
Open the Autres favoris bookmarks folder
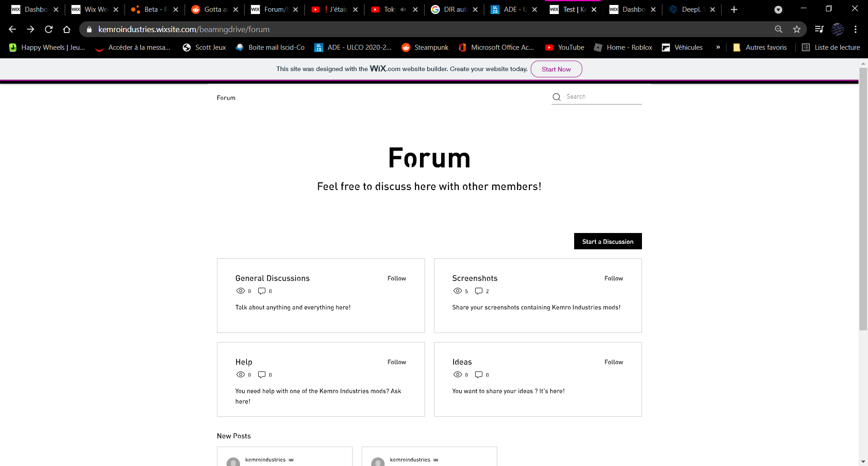coord(760,48)
